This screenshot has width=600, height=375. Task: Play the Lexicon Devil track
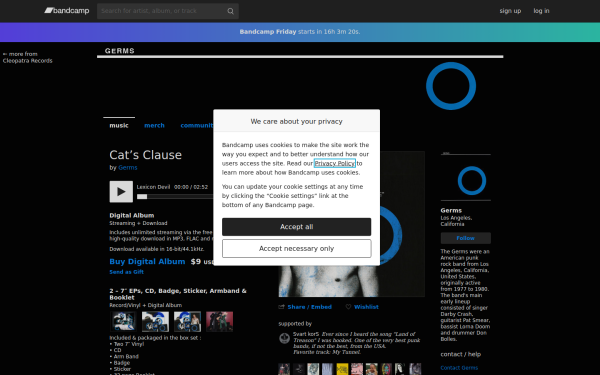pyautogui.click(x=121, y=192)
